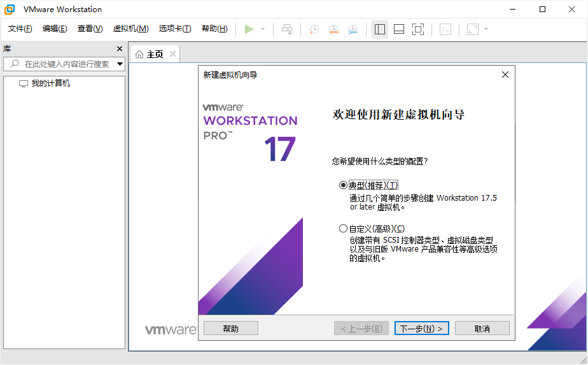Toggle the thumbnail bar view icon
Image resolution: width=588 pixels, height=365 pixels.
tap(399, 29)
